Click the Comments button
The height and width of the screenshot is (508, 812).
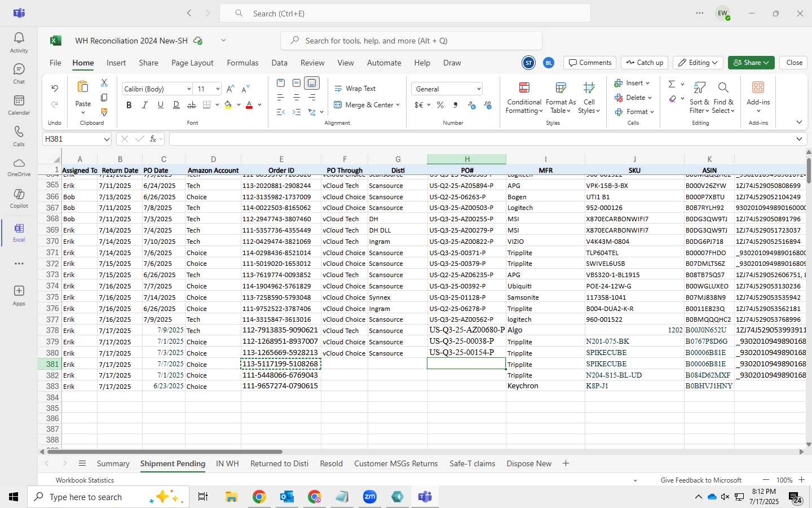[590, 63]
